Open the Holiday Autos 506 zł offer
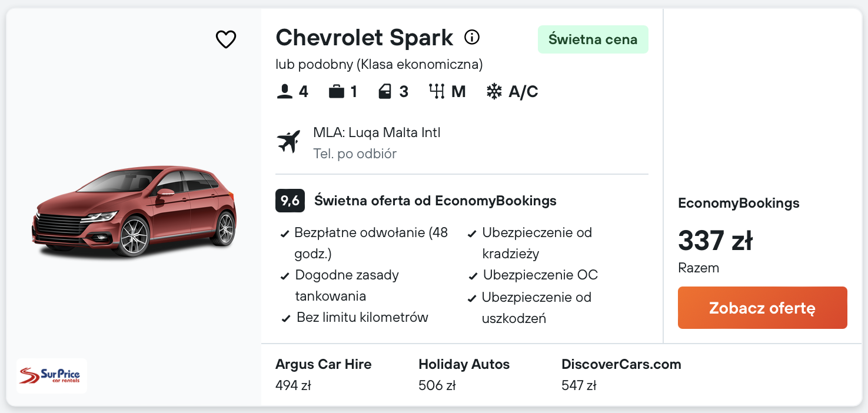The image size is (868, 413). pyautogui.click(x=464, y=374)
